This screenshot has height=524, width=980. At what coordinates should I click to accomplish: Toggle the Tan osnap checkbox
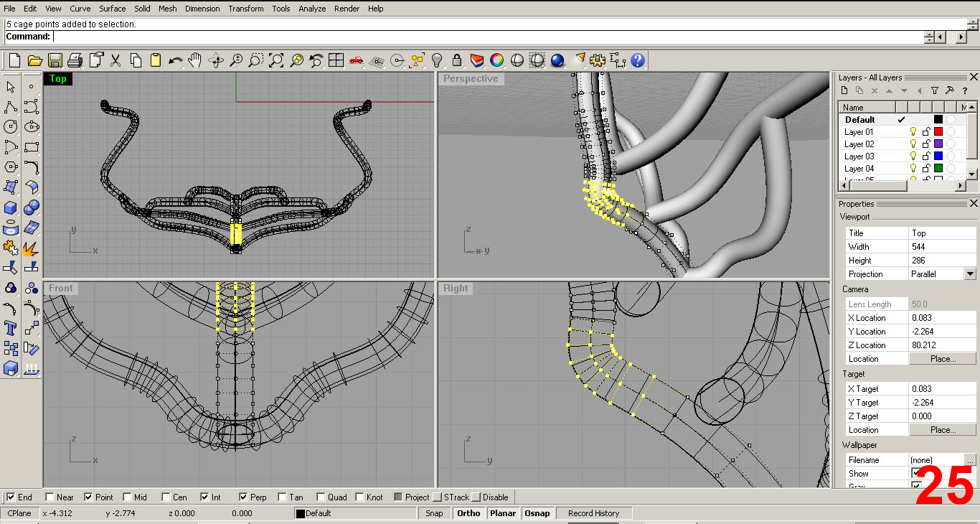pos(282,497)
